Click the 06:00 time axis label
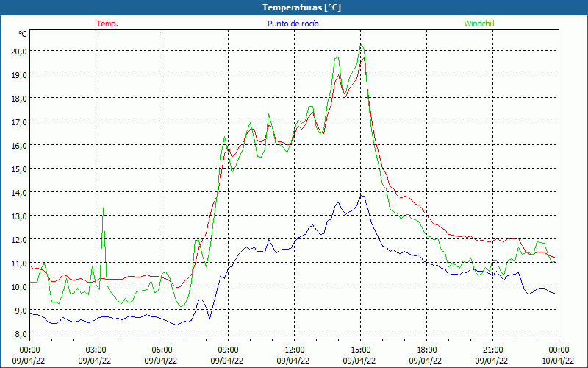Viewport: 588px width, 368px height. point(162,350)
